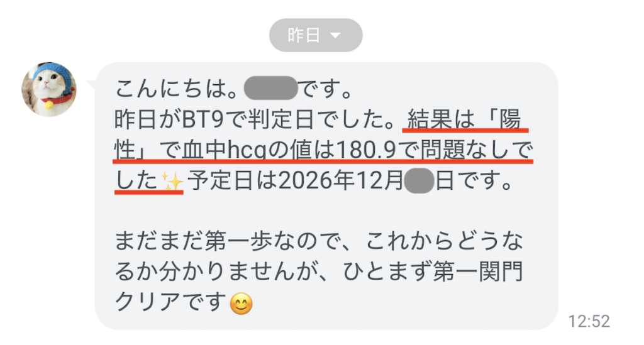Screen dimensions: 644x345
Task: Click the underlined value 180.9
Action: (x=367, y=150)
